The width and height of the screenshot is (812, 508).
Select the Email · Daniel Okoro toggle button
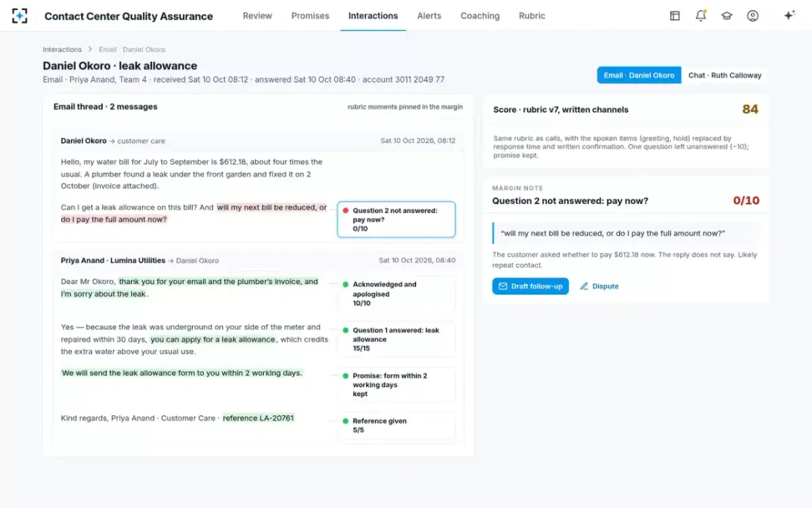coord(639,75)
